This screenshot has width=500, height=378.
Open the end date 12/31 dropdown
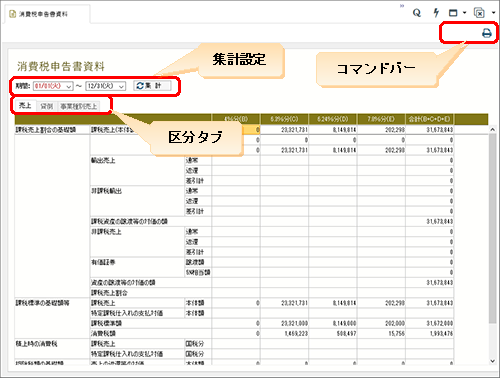(x=121, y=86)
